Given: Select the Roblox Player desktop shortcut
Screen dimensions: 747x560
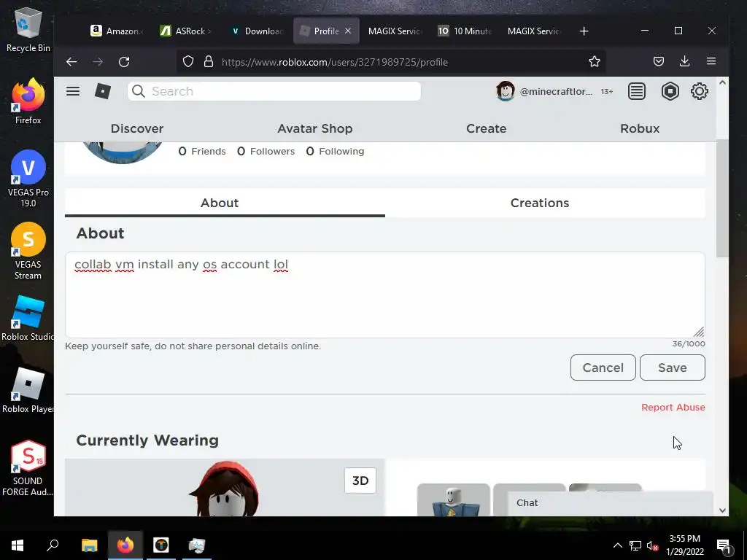Looking at the screenshot, I should click(x=28, y=391).
